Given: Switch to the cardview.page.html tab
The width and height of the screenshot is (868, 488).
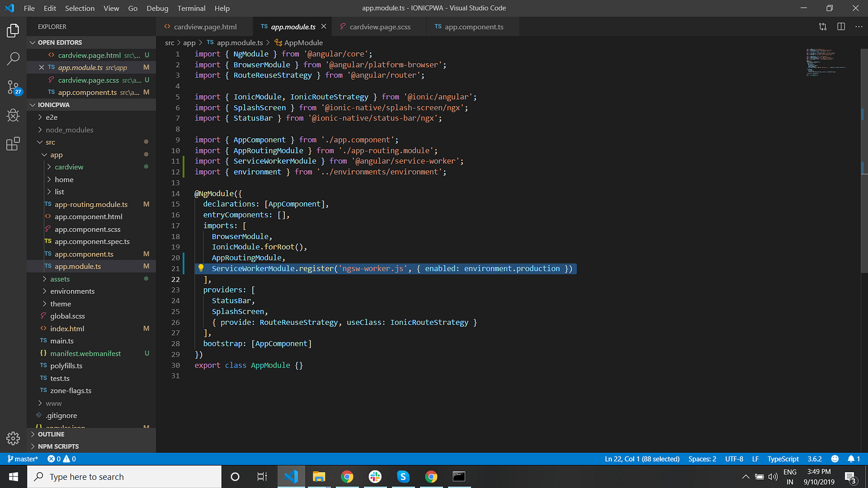Looking at the screenshot, I should (205, 27).
